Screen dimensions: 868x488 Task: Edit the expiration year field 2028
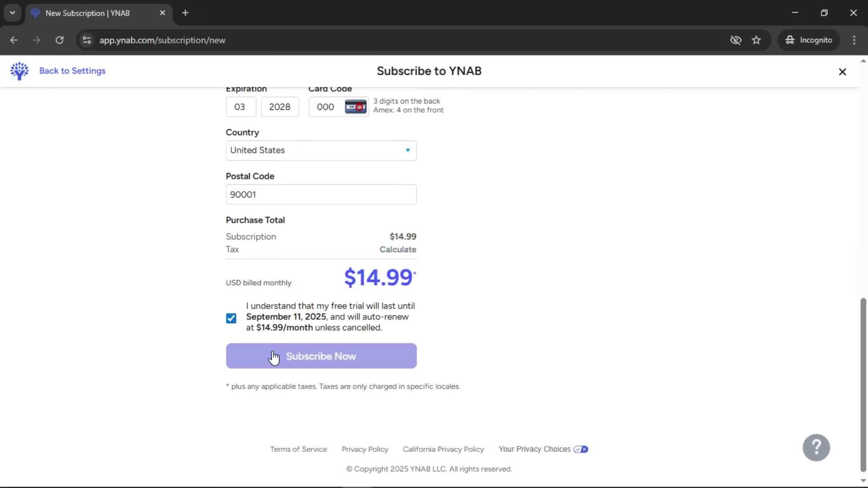point(280,107)
